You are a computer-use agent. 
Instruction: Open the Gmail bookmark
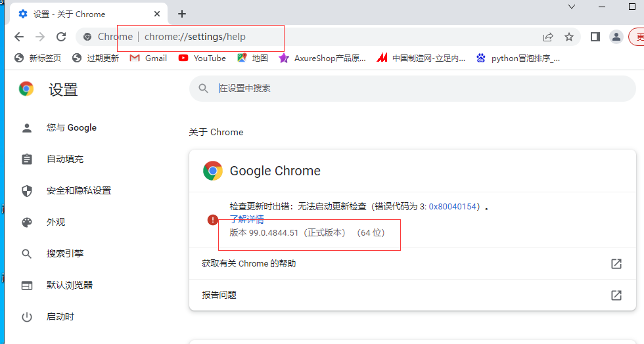(149, 58)
